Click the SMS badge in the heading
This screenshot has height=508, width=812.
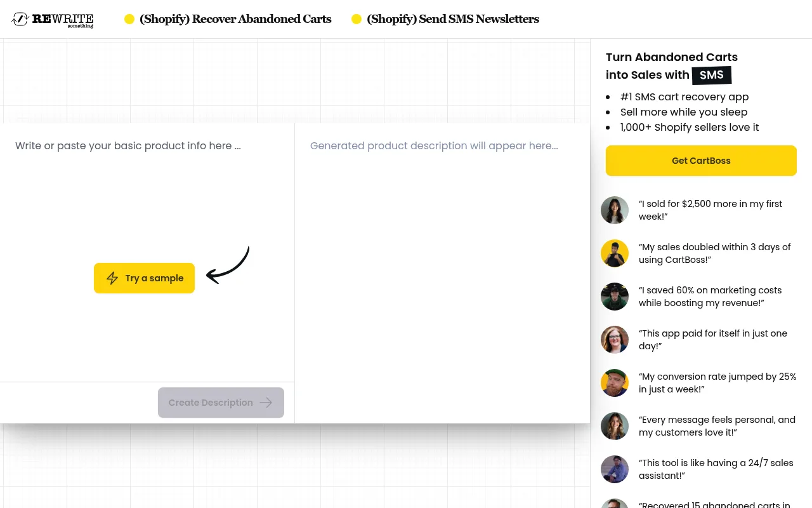[x=712, y=75]
